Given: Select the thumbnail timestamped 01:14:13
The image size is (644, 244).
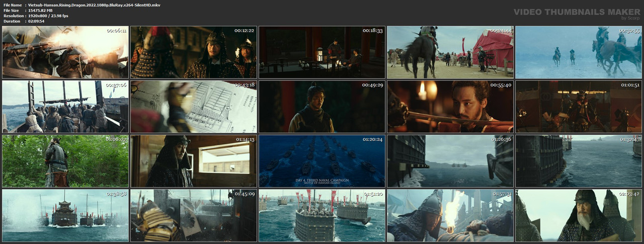Looking at the screenshot, I should [194, 161].
